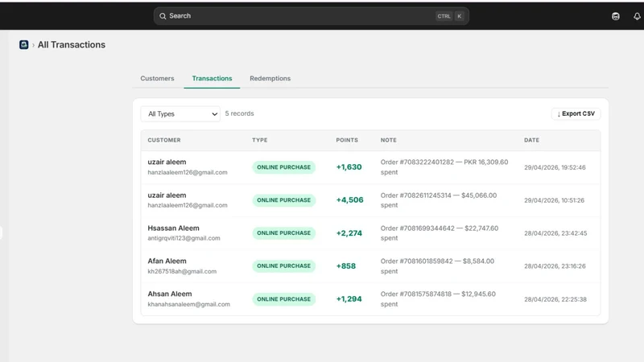
Task: Click date 29/04/2026, 10:51:26
Action: click(554, 200)
